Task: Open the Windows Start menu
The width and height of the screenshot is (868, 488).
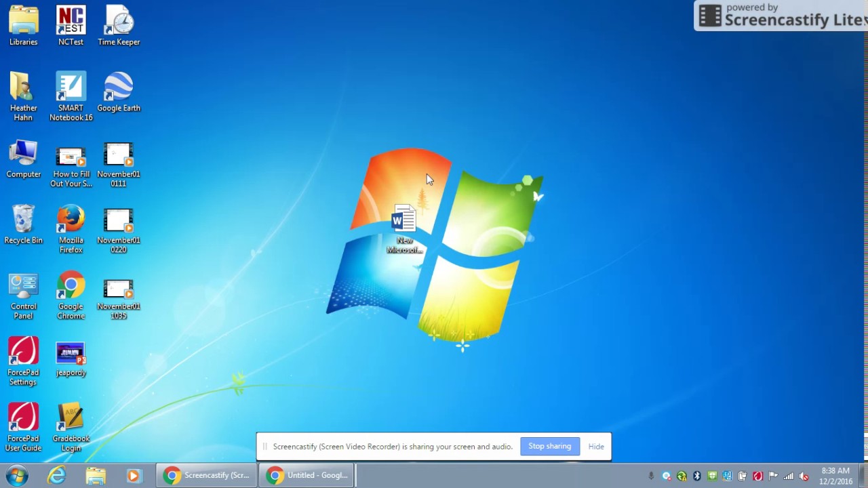Action: [16, 476]
